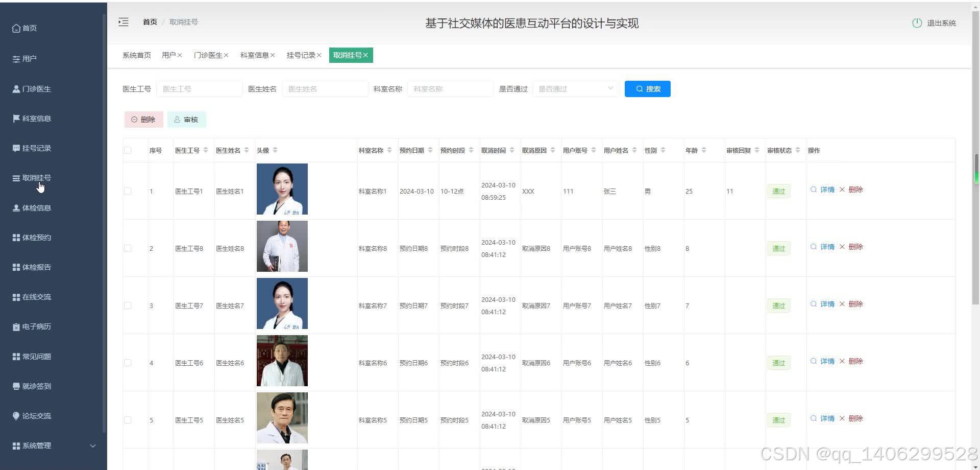Sort by the 医生姓名 column arrows
This screenshot has height=470, width=980.
[247, 150]
